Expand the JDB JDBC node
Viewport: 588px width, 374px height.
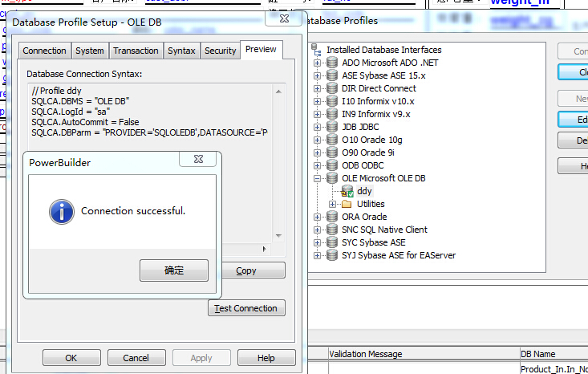pyautogui.click(x=317, y=127)
